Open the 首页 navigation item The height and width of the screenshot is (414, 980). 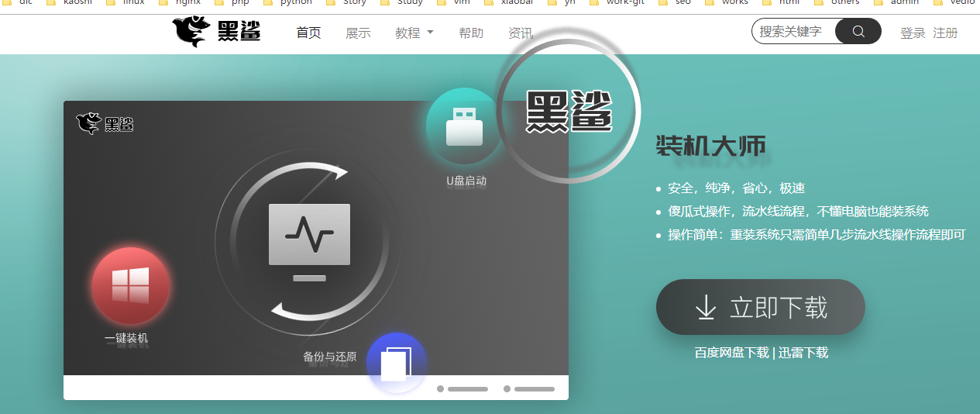point(308,33)
